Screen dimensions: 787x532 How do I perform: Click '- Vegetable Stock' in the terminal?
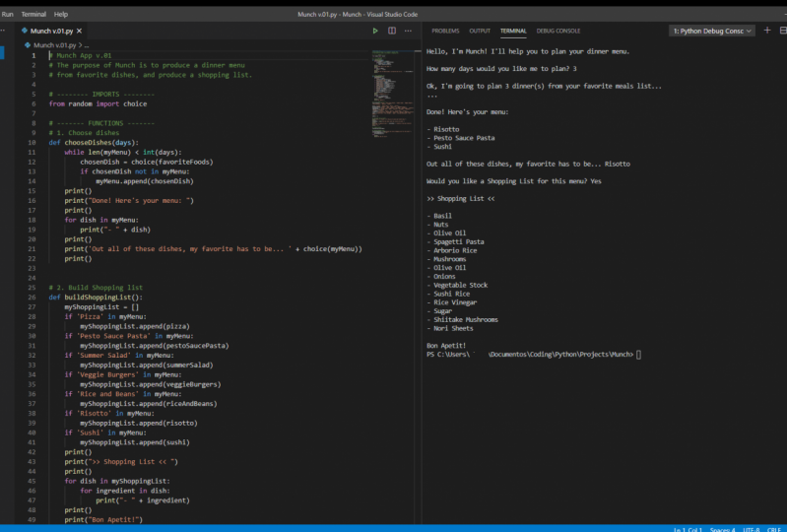[x=457, y=285]
